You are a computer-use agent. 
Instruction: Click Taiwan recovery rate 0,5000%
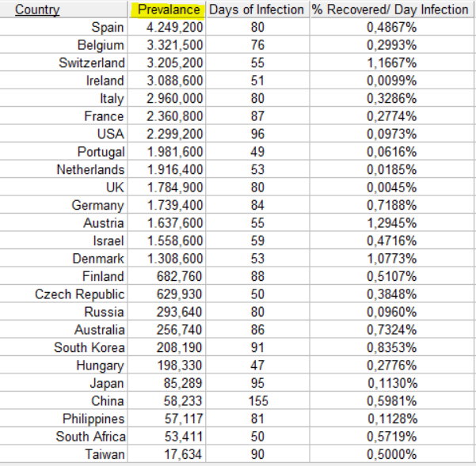[391, 454]
